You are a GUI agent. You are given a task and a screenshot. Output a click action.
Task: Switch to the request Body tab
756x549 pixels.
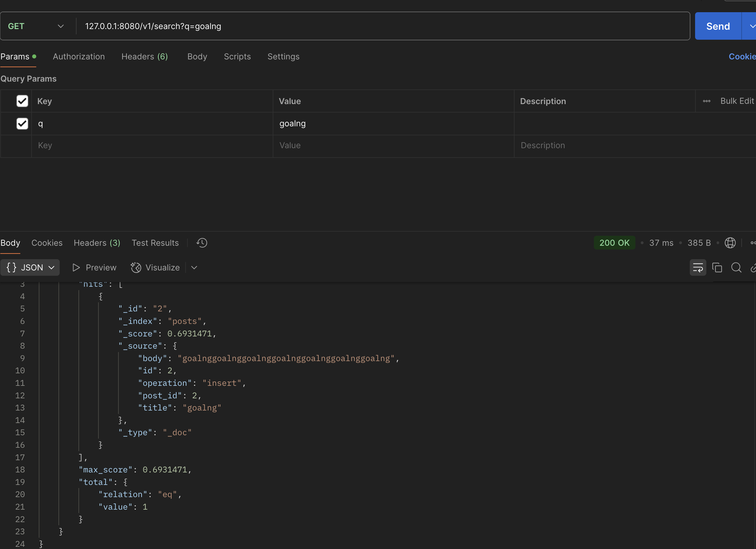coord(197,56)
